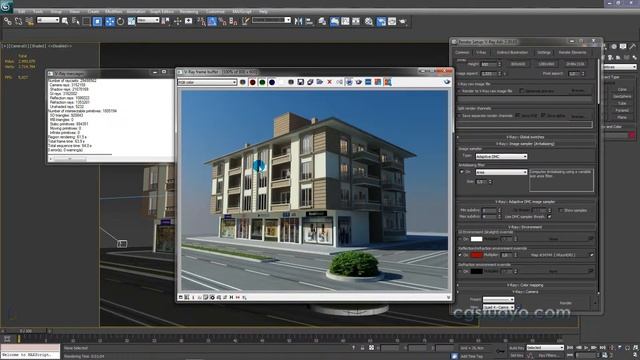The image size is (640, 360).
Task: Click the Height input field in Render Setup
Action: pos(488,64)
